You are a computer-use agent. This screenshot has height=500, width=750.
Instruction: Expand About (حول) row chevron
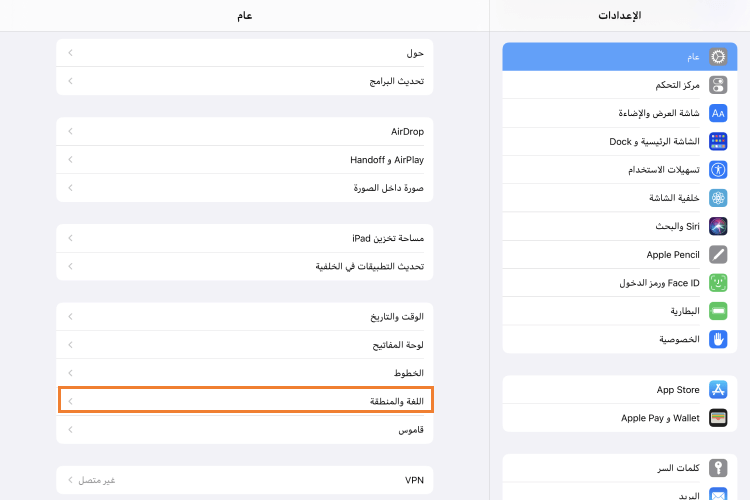70,53
